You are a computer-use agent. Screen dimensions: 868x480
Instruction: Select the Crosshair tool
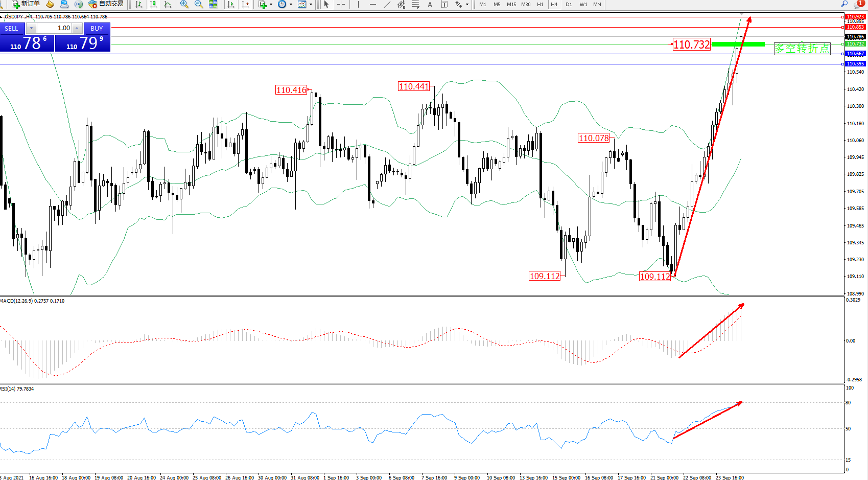point(341,4)
